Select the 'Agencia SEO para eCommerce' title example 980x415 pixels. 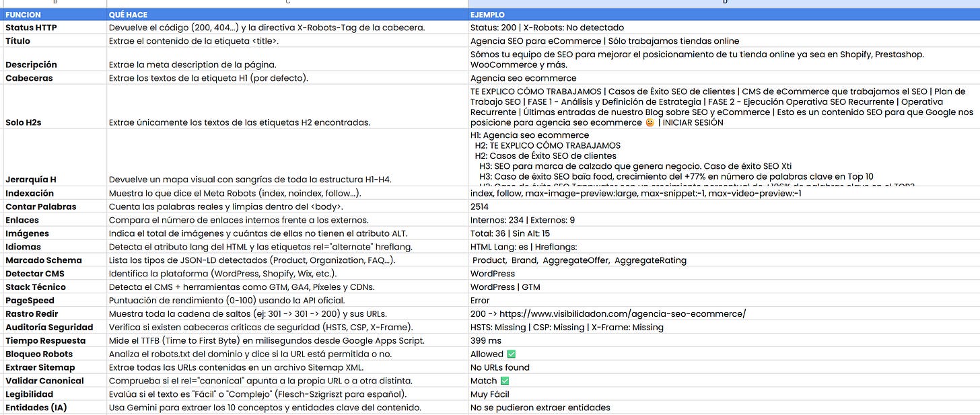tap(724, 41)
